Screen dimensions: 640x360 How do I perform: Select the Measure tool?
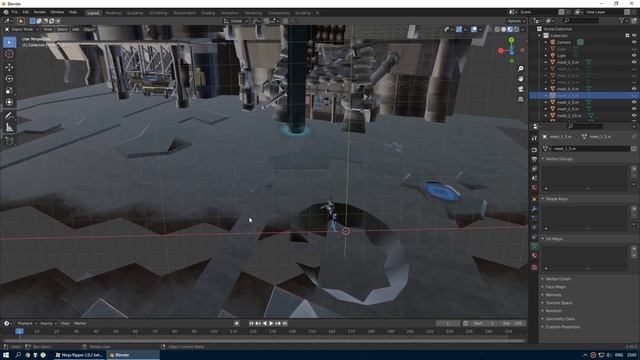pyautogui.click(x=9, y=128)
